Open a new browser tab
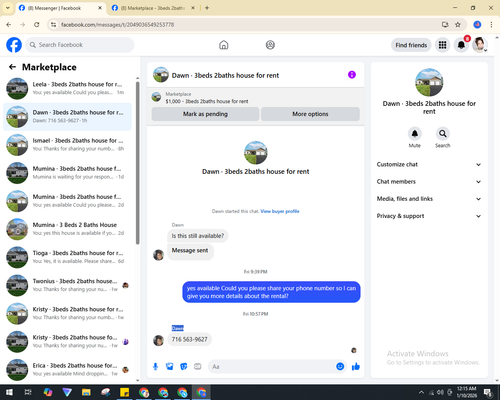This screenshot has width=500, height=400. click(x=207, y=8)
